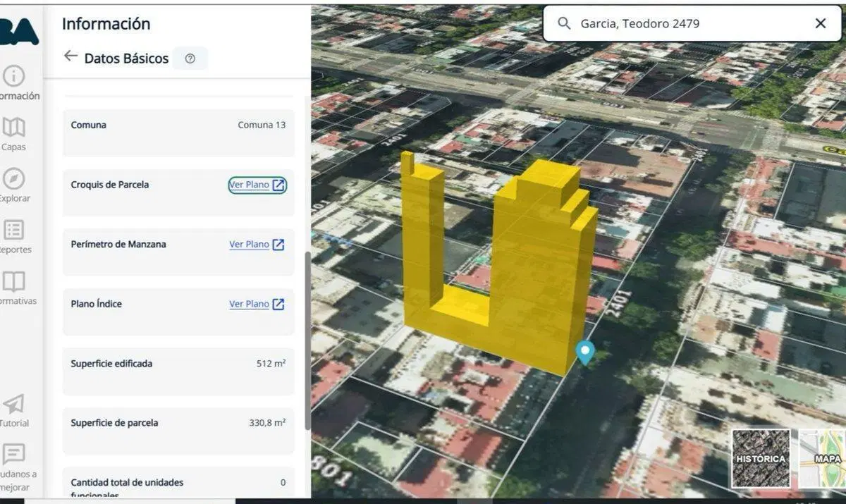The width and height of the screenshot is (846, 504).
Task: Click the Cantidad total de unidades funcionales label
Action: tap(127, 488)
